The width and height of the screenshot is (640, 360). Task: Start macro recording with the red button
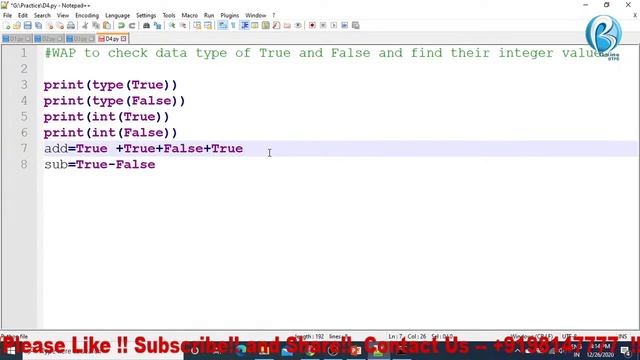312,25
